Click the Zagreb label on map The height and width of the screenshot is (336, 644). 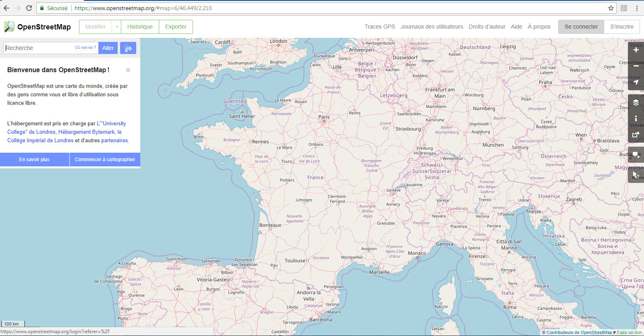pos(574,199)
